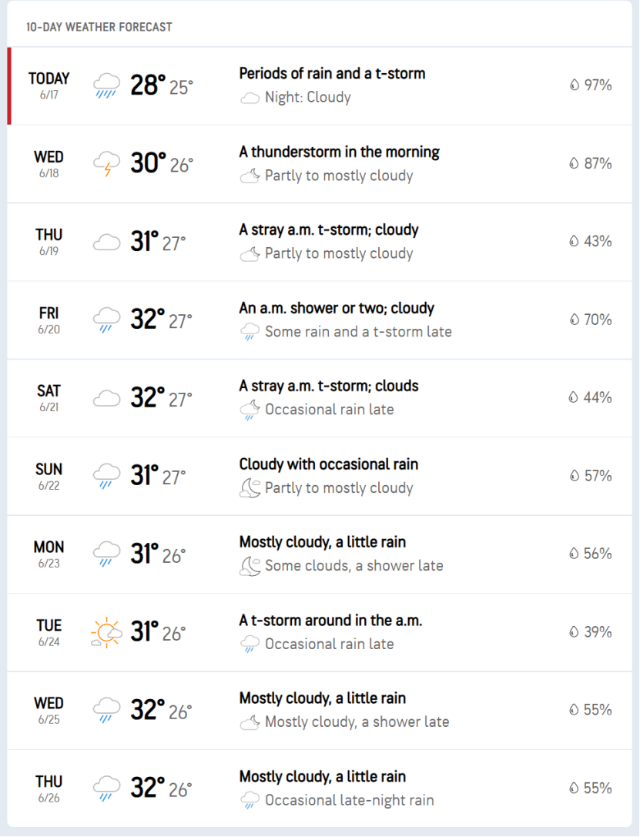The height and width of the screenshot is (837, 640).
Task: Click the raindrop icon beside 97%
Action: tap(574, 85)
